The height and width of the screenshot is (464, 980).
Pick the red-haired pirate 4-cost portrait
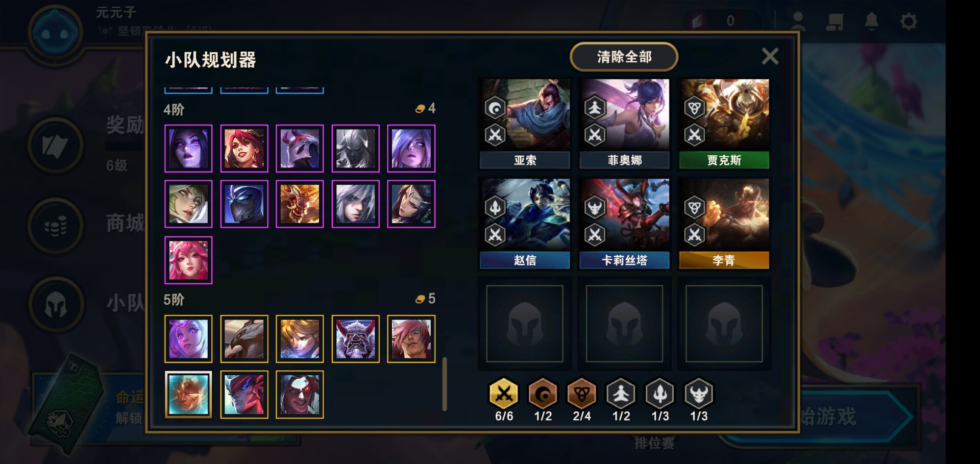coord(244,149)
